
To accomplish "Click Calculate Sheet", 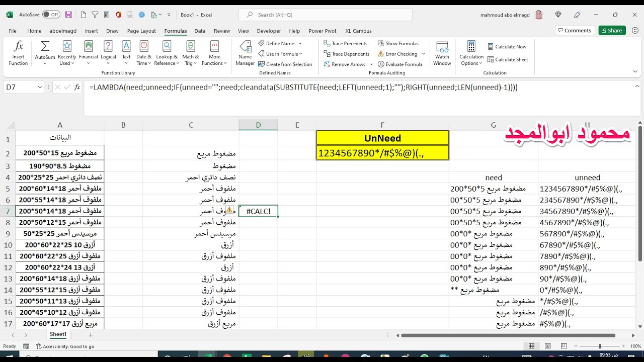I will click(508, 59).
